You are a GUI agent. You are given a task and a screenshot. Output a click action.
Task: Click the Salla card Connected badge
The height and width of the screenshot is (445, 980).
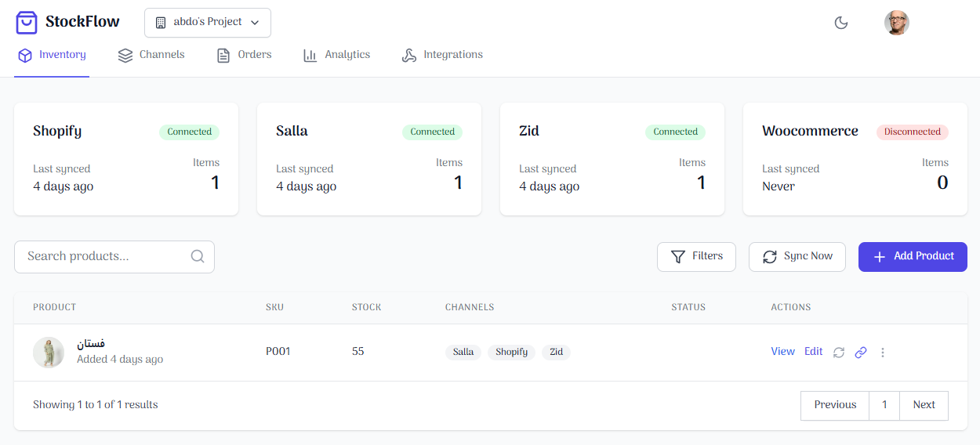tap(433, 132)
